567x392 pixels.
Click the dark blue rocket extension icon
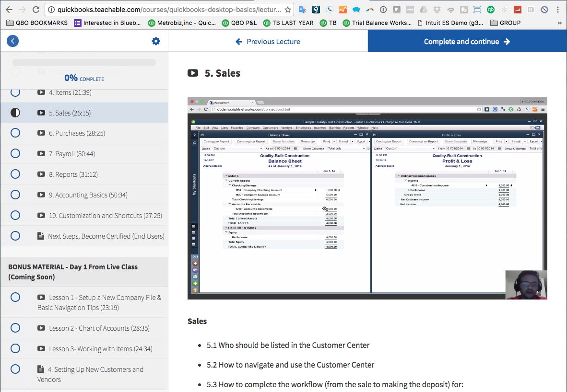pyautogui.click(x=316, y=10)
